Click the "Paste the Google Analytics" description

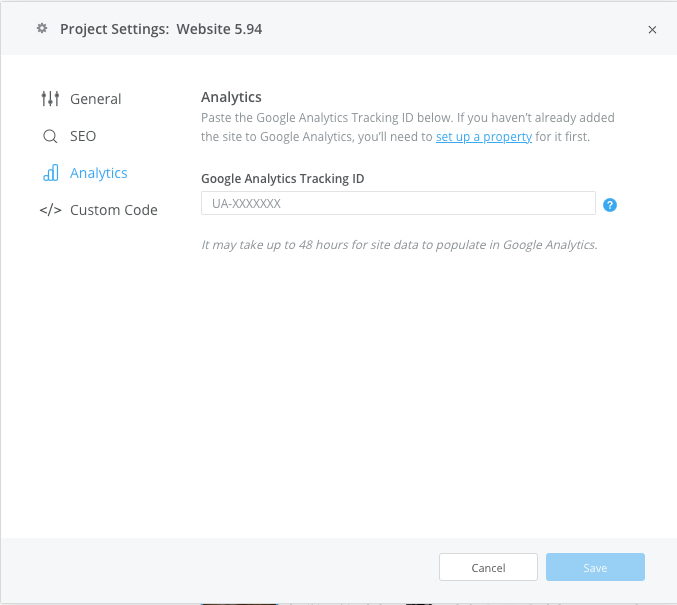[408, 119]
